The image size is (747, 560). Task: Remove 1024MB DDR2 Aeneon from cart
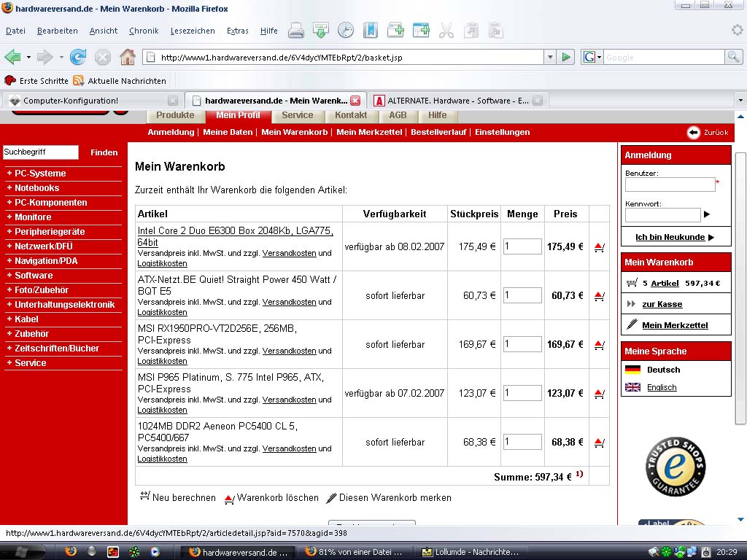pyautogui.click(x=600, y=443)
